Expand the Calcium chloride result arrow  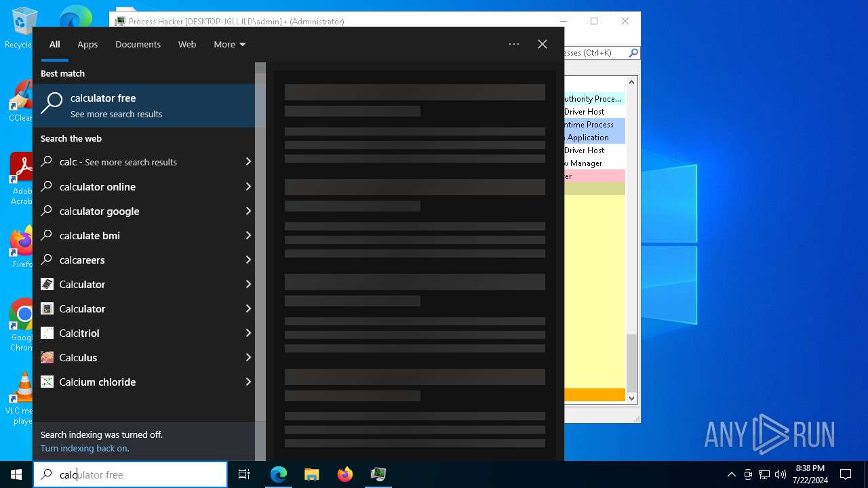tap(248, 382)
